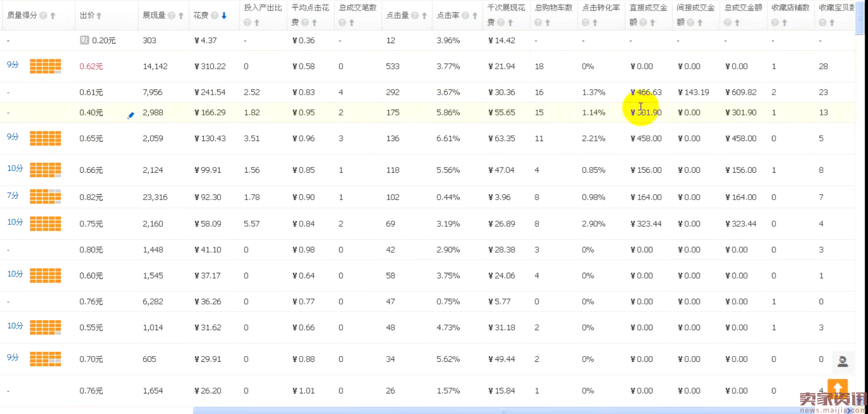Open 9分 quality score in 0.62元 row
Image resolution: width=868 pixels, height=414 pixels.
coord(13,65)
